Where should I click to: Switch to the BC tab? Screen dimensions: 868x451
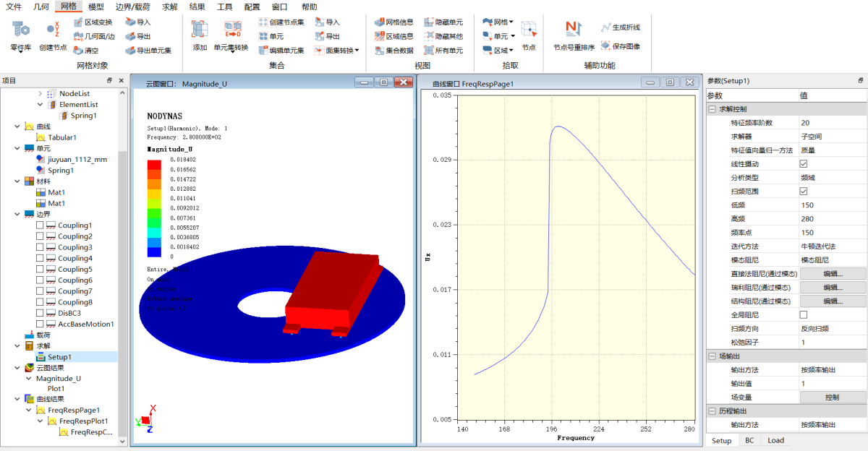(x=749, y=440)
